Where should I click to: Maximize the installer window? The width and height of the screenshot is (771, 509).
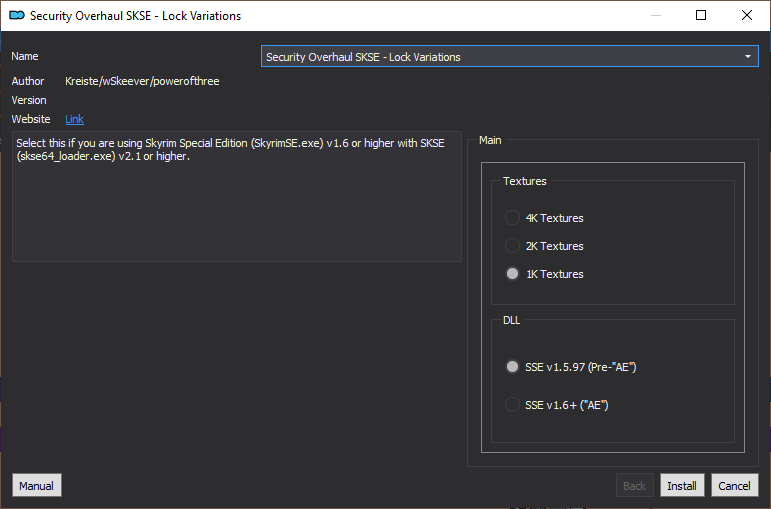click(701, 15)
